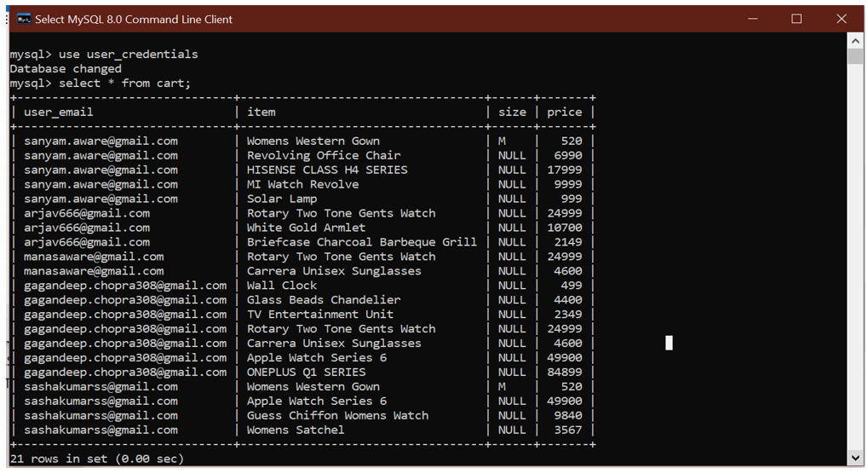Image resolution: width=868 pixels, height=474 pixels.
Task: Click the email in the Wall Clock row
Action: coord(125,286)
